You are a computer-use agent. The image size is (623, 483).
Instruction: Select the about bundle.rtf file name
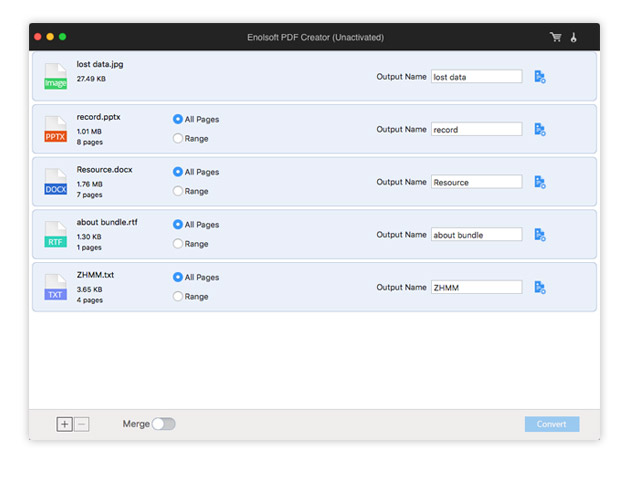click(107, 222)
